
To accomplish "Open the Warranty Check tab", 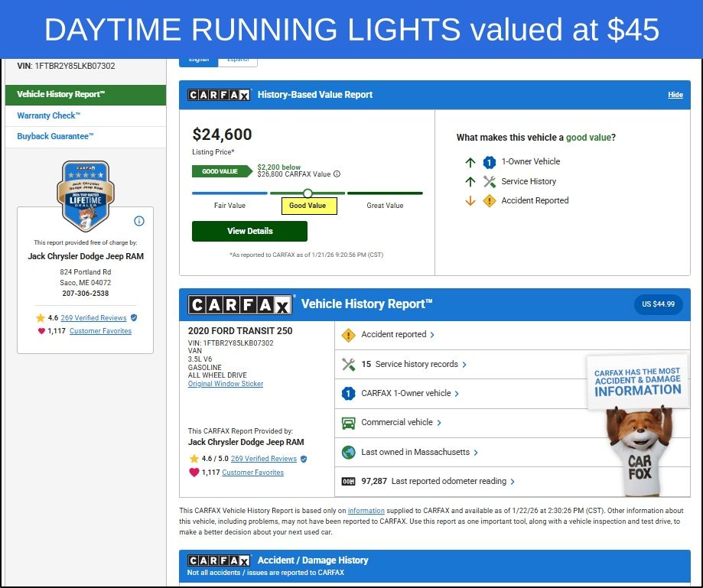I will click(x=48, y=115).
